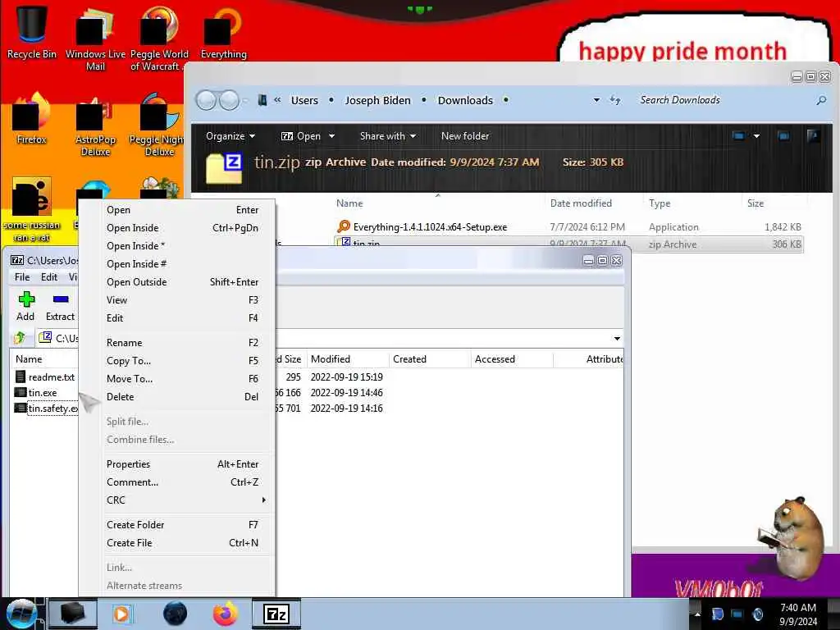
Task: Click the change view icon in Explorer
Action: coord(739,136)
